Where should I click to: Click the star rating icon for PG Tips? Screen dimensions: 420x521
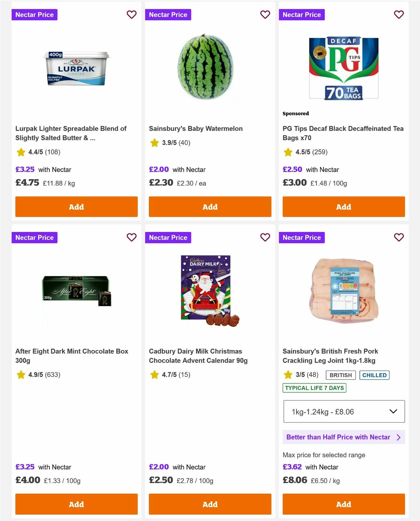[288, 152]
